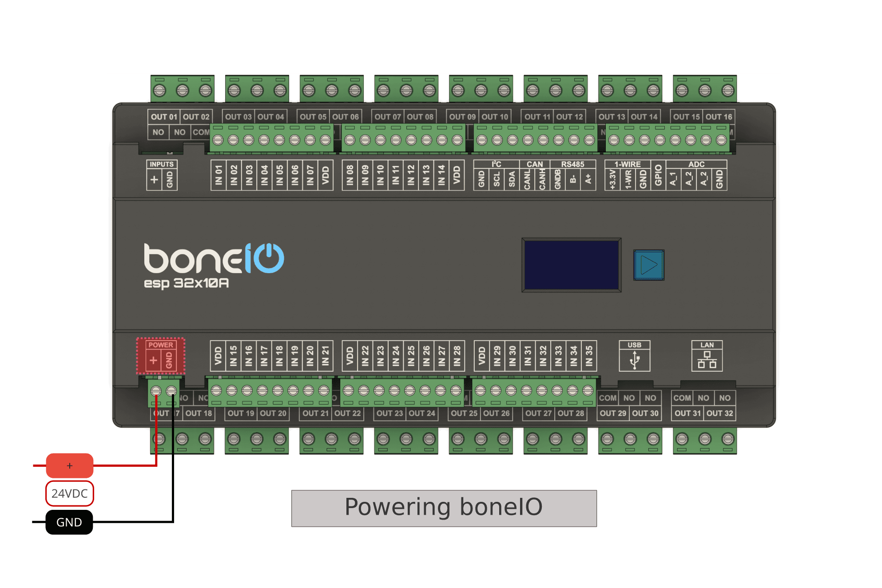Click the B- pin label under RS485
Viewport: 882px width, 588px height.
click(573, 179)
